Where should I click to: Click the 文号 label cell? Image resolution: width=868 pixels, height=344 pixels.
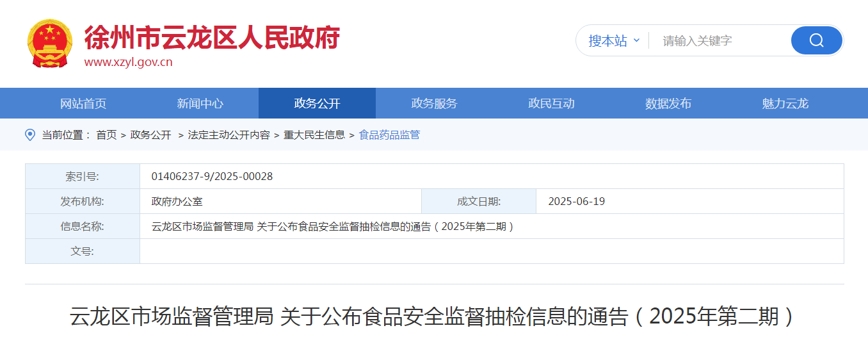pyautogui.click(x=83, y=251)
